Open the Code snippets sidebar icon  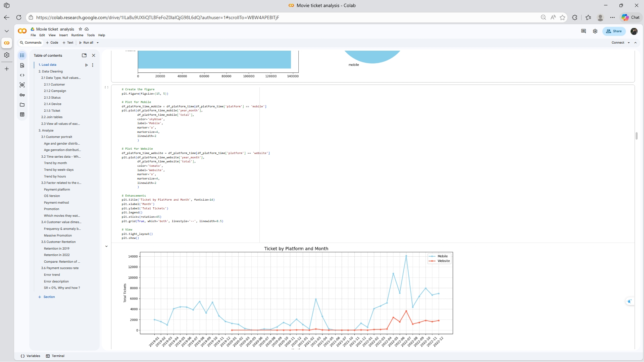[x=22, y=75]
